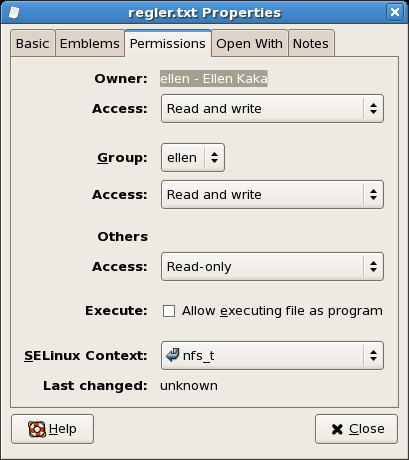
Task: Close the window using the title bar X
Action: point(395,12)
